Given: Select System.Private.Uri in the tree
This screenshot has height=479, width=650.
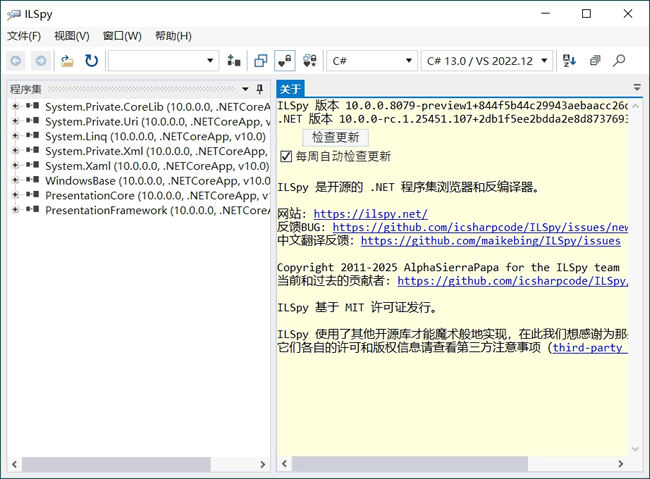Looking at the screenshot, I should [158, 122].
